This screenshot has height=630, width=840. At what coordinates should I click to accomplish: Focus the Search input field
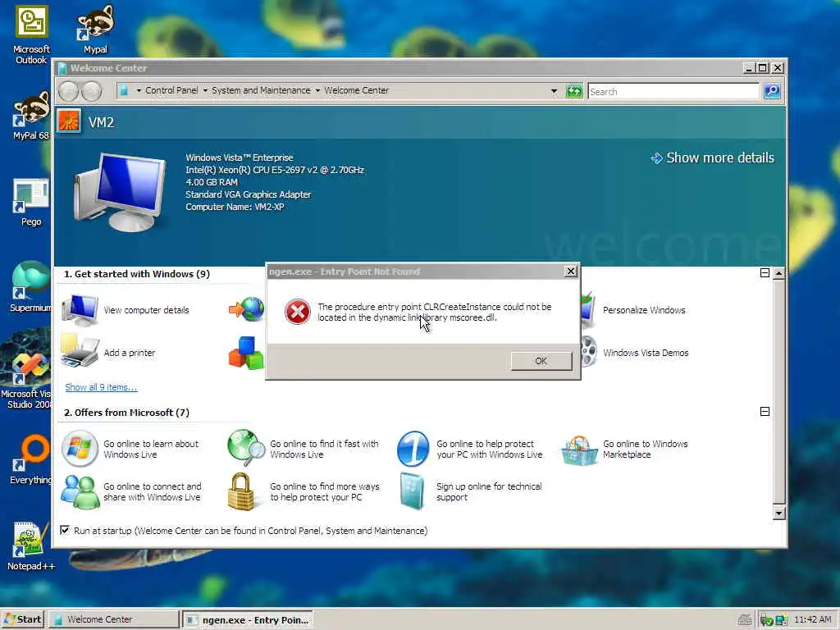coord(673,92)
